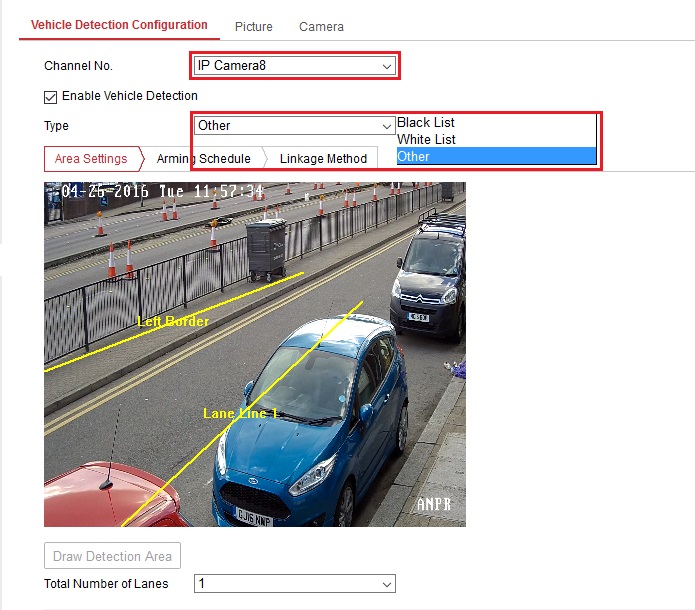
Task: Select the highlighted Other list option
Action: coord(414,156)
